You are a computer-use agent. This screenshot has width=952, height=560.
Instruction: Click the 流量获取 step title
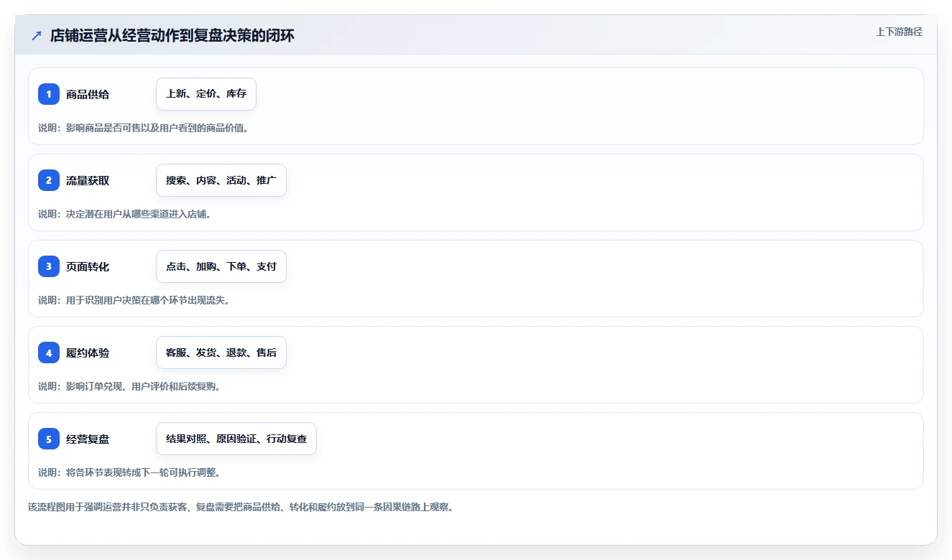tap(88, 180)
